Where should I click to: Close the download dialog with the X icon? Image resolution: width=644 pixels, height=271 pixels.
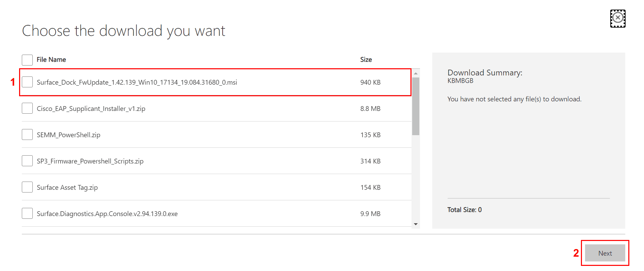618,18
